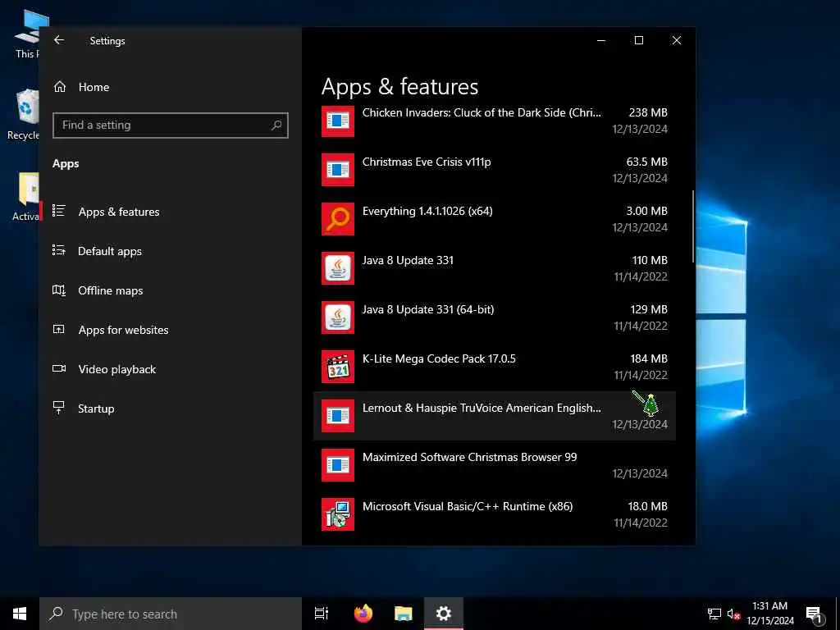Click the Christmas Eve Crisis app icon
The height and width of the screenshot is (630, 840).
pos(337,170)
